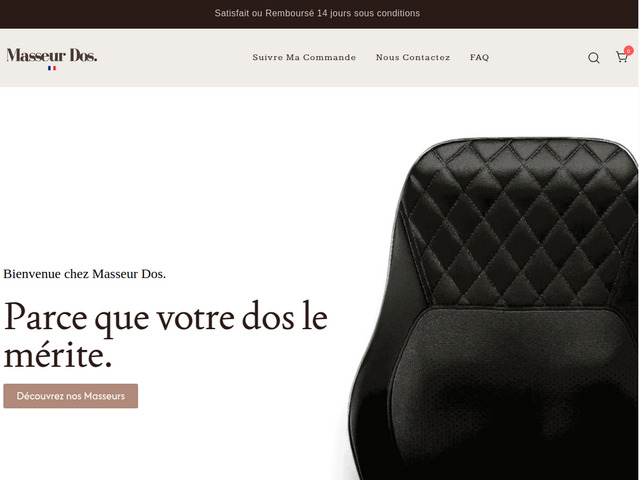Open the search magnifier icon
Screen dimensions: 640x480
(593, 58)
